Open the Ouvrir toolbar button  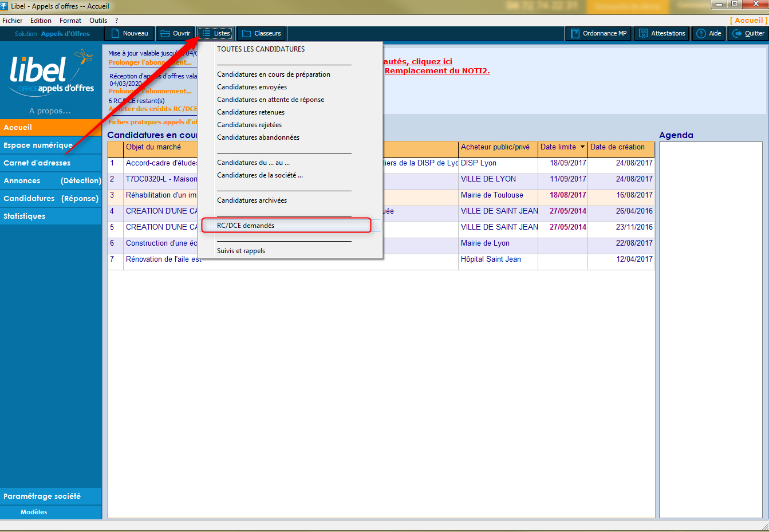point(175,33)
